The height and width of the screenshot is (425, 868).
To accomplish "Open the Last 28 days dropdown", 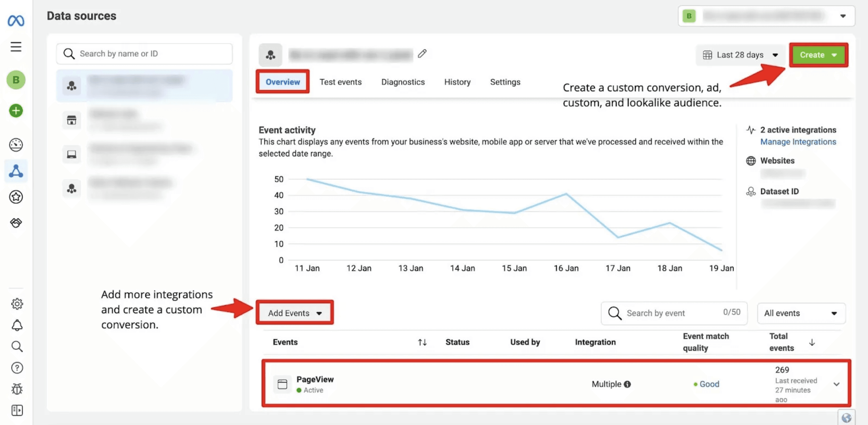I will coord(740,55).
